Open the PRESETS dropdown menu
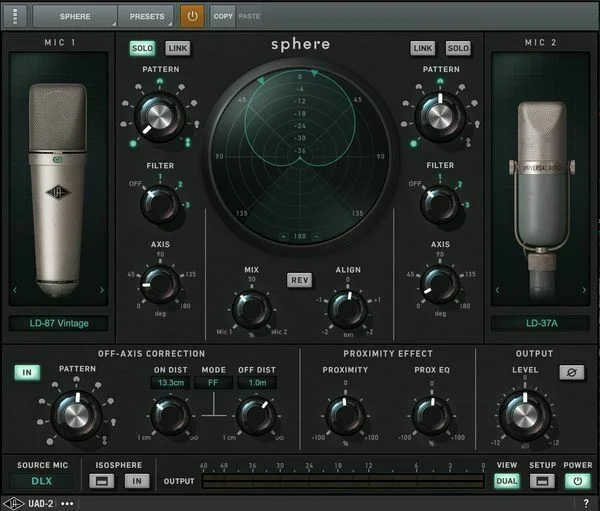 (x=146, y=16)
